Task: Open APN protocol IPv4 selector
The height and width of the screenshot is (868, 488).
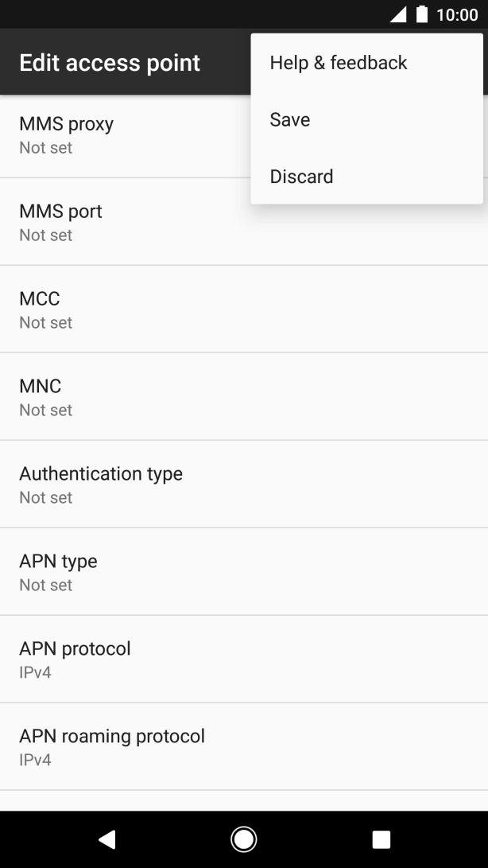Action: 244,660
